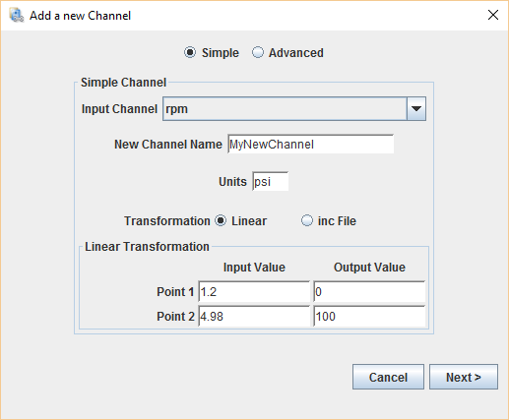Click Point 2 Output Value field
Image resolution: width=509 pixels, height=420 pixels.
(x=369, y=317)
